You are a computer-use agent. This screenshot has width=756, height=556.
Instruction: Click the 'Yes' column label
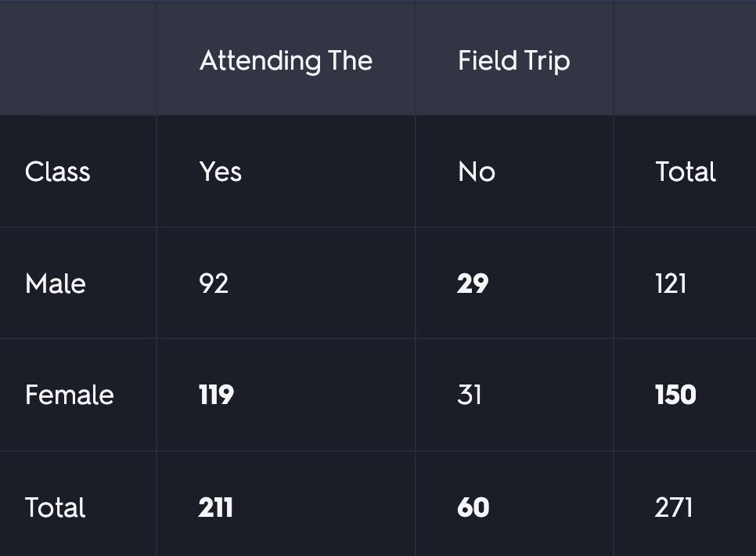coord(221,171)
